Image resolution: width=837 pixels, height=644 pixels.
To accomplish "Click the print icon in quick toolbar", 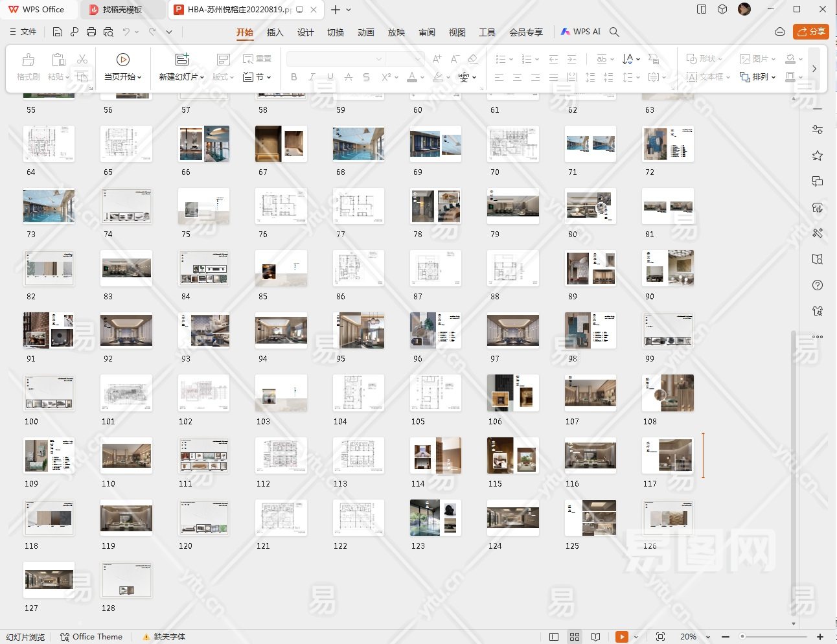I will 91,32.
